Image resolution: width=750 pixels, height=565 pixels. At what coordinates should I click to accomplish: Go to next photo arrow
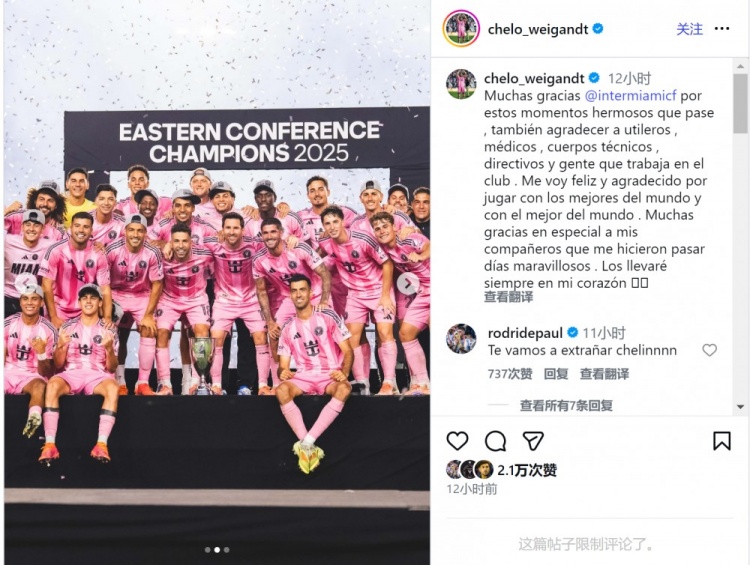click(408, 284)
